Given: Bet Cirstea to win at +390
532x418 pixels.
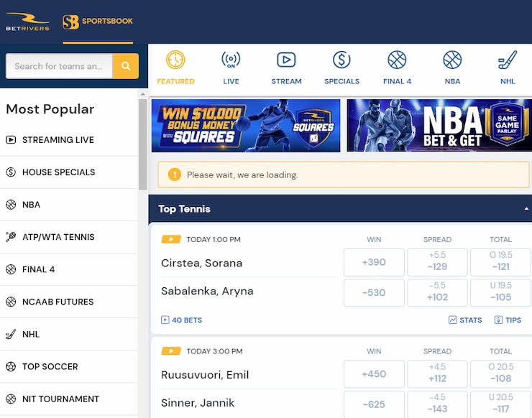Looking at the screenshot, I should 374,262.
